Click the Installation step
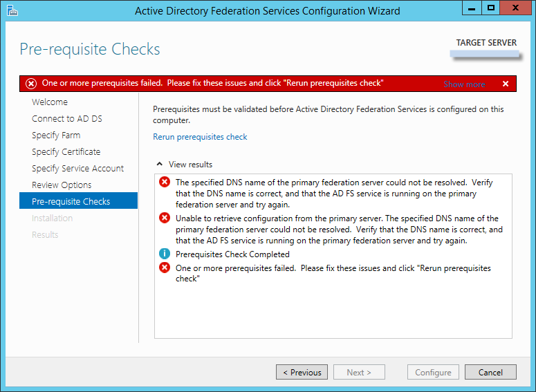 click(53, 218)
